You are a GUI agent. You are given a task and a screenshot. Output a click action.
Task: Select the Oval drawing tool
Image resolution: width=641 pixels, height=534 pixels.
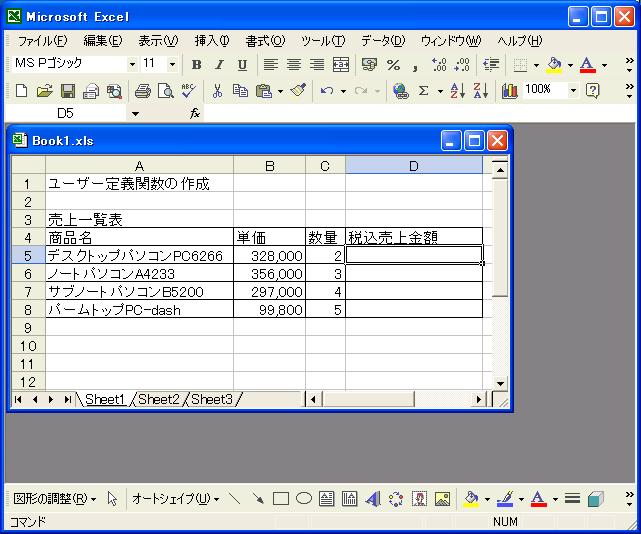[304, 499]
